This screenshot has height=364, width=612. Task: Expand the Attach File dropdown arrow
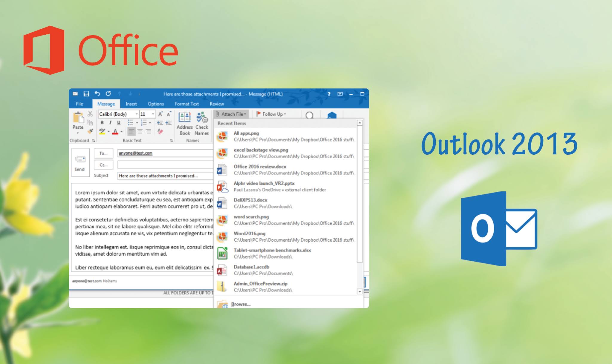[247, 114]
